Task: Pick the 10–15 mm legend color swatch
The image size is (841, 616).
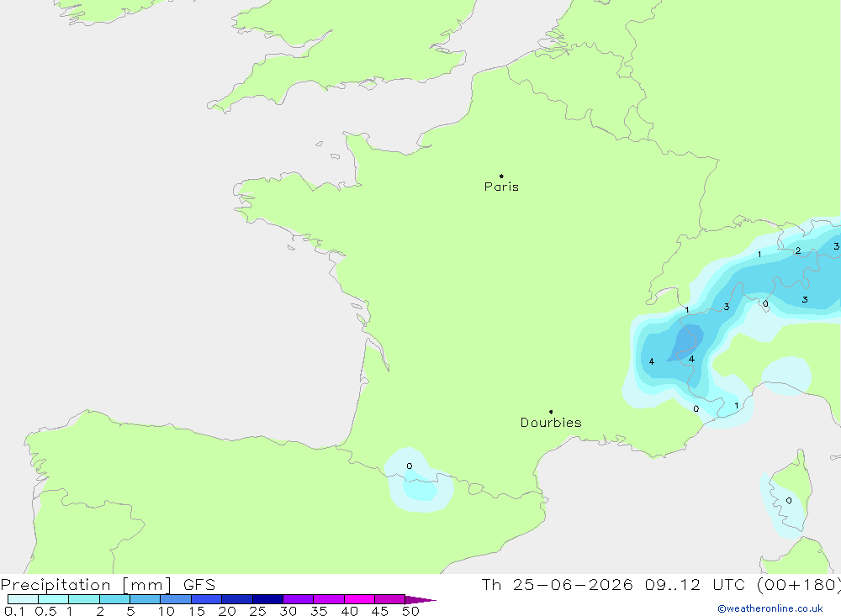Action: 176,599
